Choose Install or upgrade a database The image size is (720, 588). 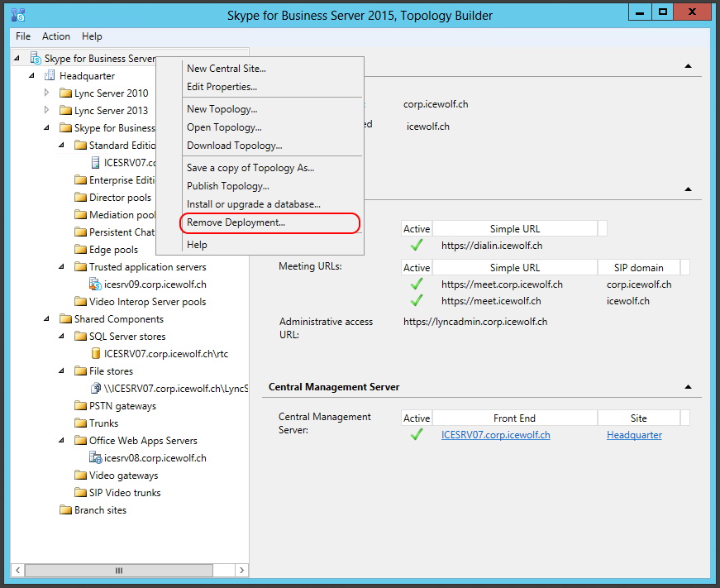(272, 204)
